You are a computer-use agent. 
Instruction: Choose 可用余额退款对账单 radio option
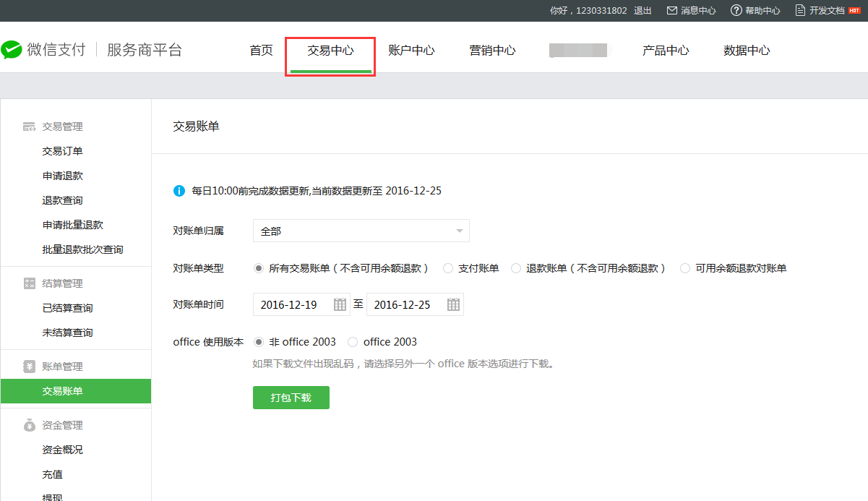(x=685, y=268)
